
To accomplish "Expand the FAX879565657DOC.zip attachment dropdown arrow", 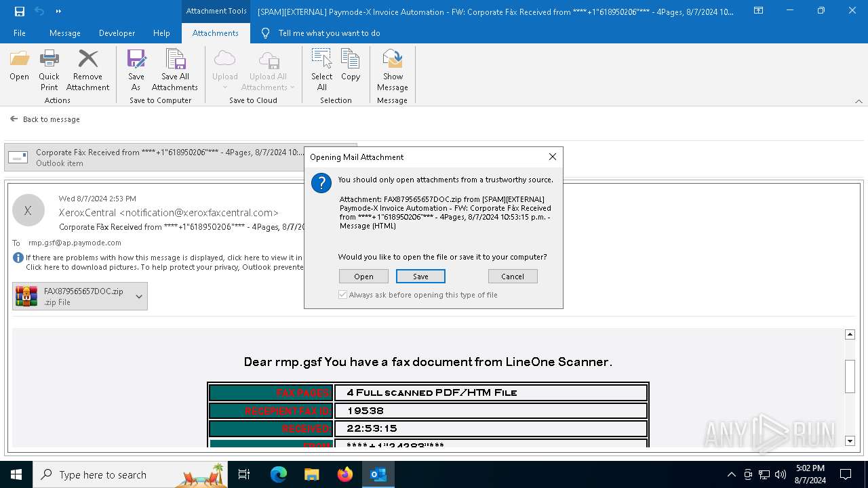I will pyautogui.click(x=139, y=296).
